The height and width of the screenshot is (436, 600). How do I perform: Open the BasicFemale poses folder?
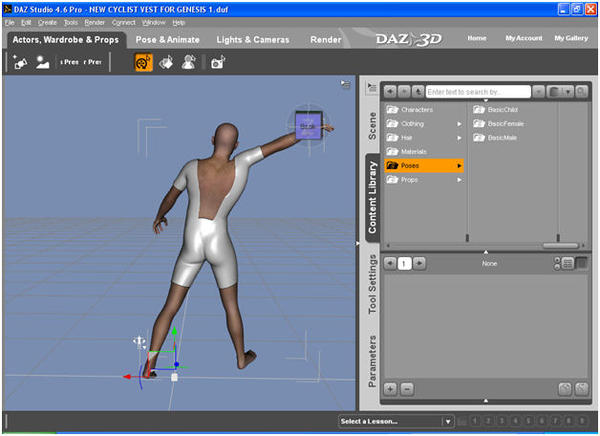click(499, 124)
